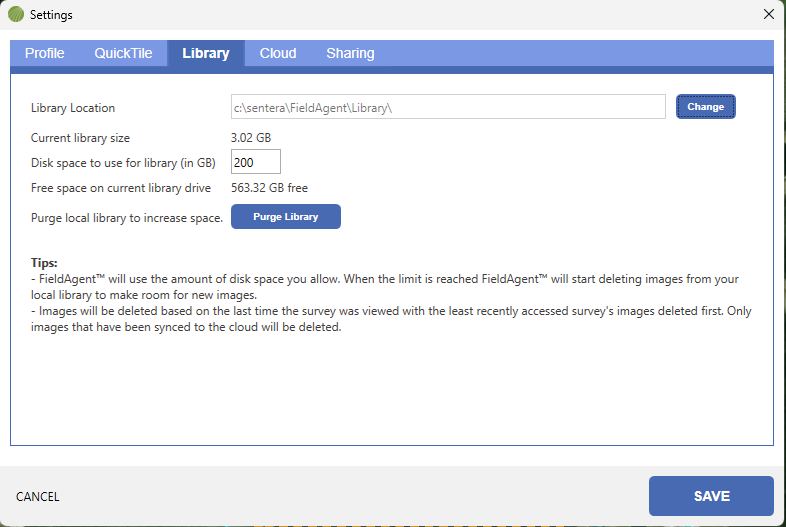Open the Sharing settings tab
The height and width of the screenshot is (527, 786).
(x=350, y=54)
